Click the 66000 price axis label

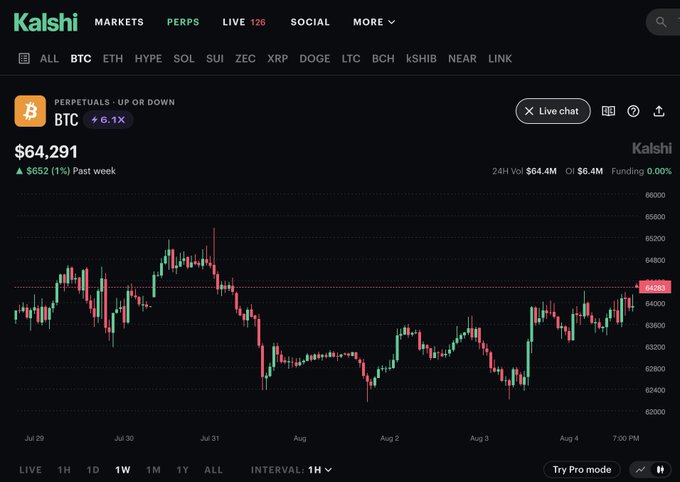655,195
